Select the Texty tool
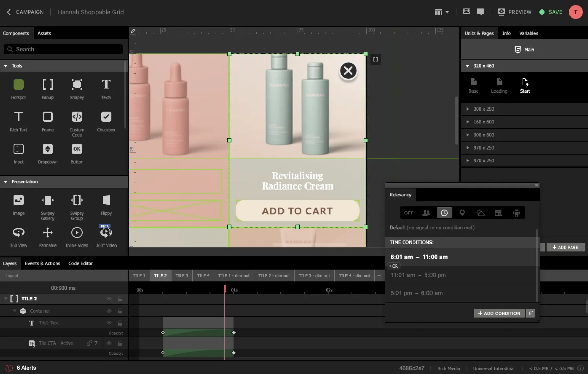 (106, 88)
